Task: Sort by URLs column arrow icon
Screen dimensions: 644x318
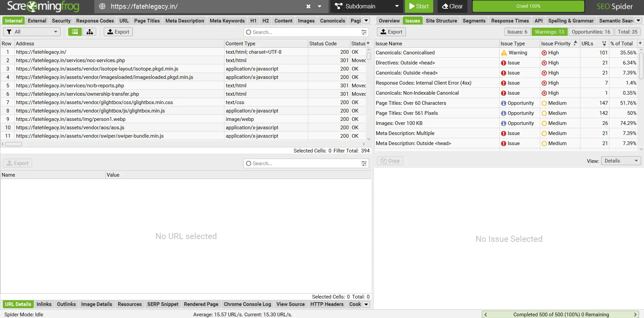Action: tap(604, 44)
